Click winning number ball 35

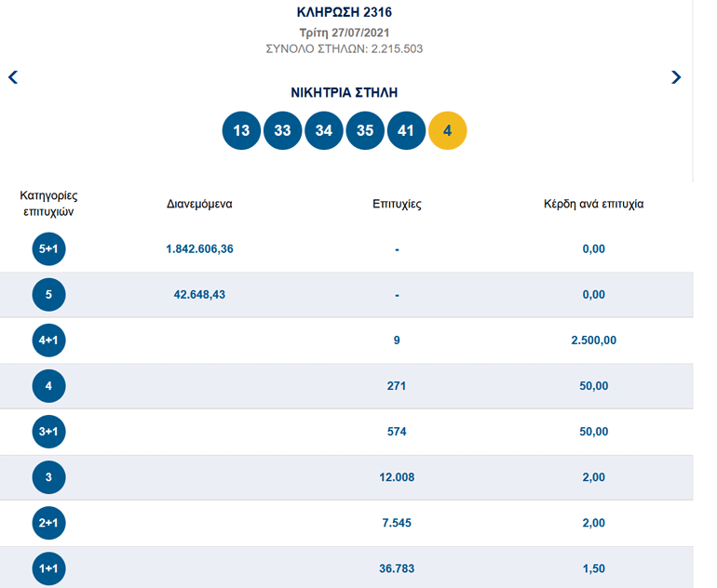365,130
